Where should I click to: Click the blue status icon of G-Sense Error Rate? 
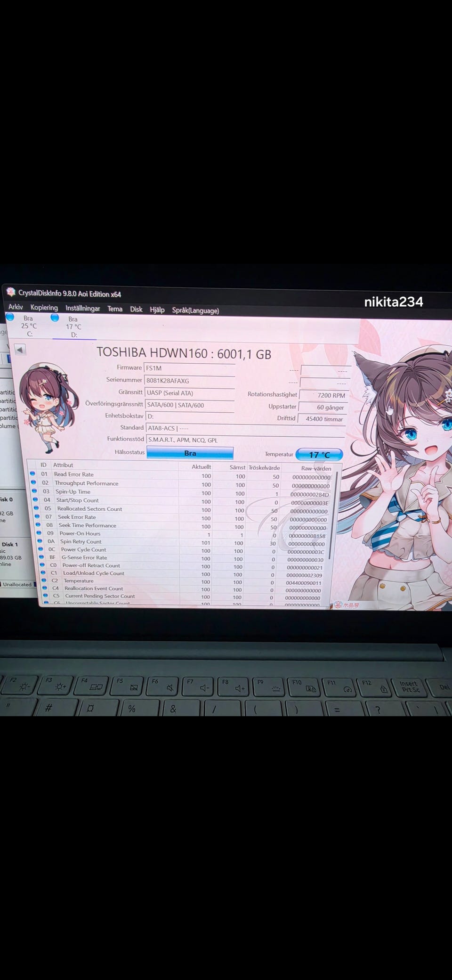tap(42, 557)
